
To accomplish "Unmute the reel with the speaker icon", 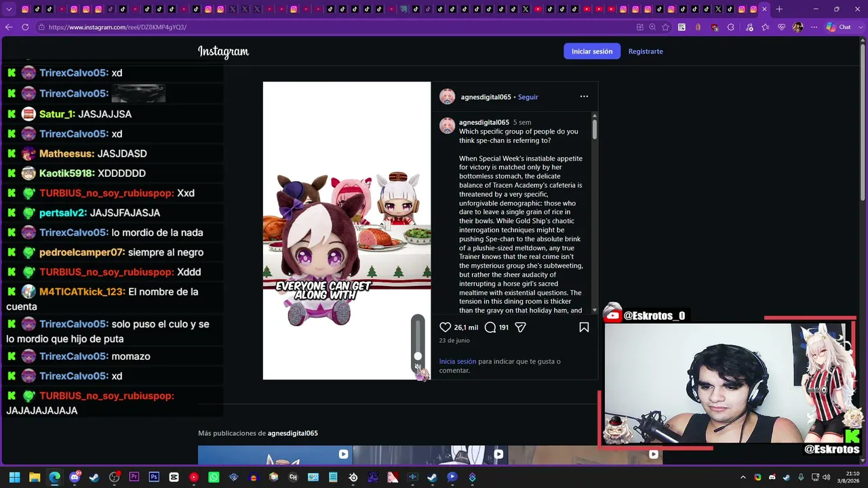I will click(418, 367).
